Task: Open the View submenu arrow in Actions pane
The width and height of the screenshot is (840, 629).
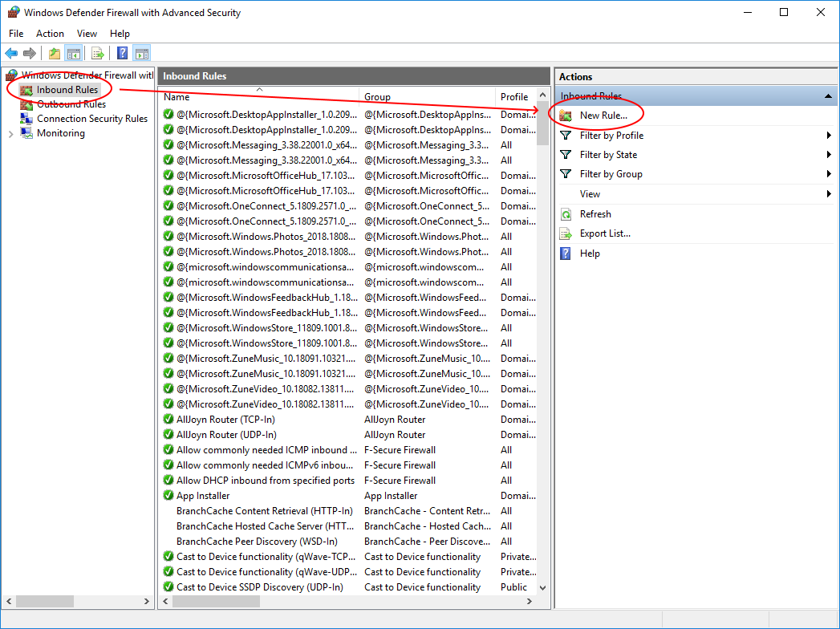Action: pyautogui.click(x=829, y=194)
